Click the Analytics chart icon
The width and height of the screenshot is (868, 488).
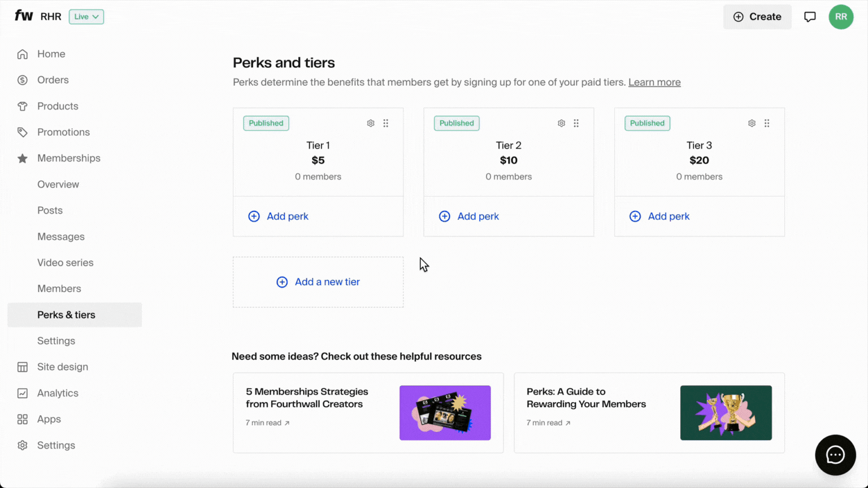23,393
